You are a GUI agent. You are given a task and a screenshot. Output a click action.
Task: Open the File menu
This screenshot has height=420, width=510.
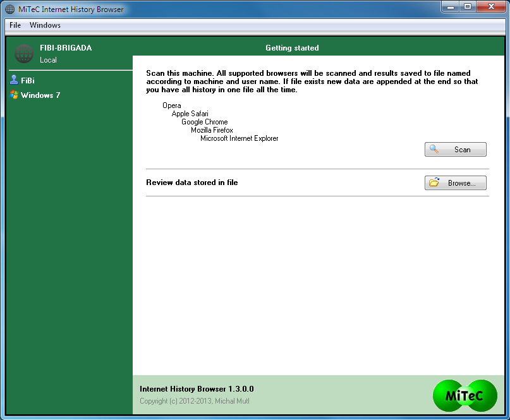15,25
